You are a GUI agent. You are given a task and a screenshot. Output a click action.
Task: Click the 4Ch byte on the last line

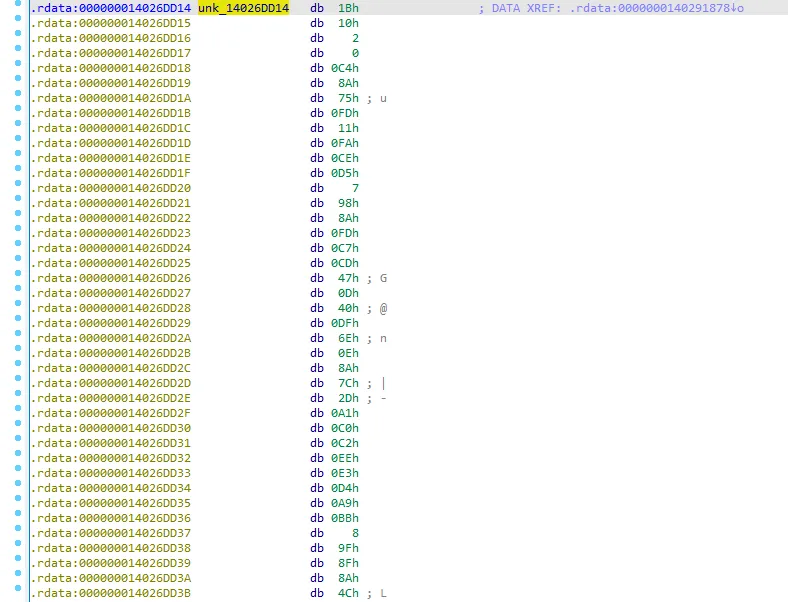point(349,593)
